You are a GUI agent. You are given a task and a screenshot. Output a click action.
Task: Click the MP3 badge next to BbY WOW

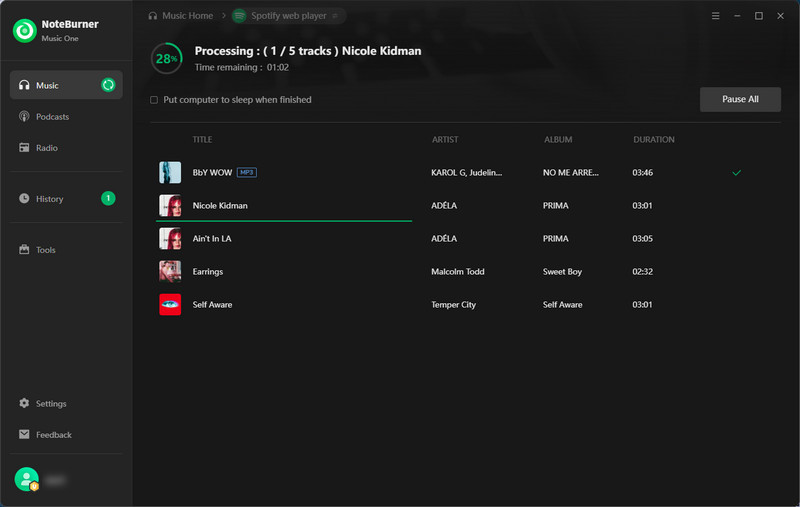(x=246, y=172)
